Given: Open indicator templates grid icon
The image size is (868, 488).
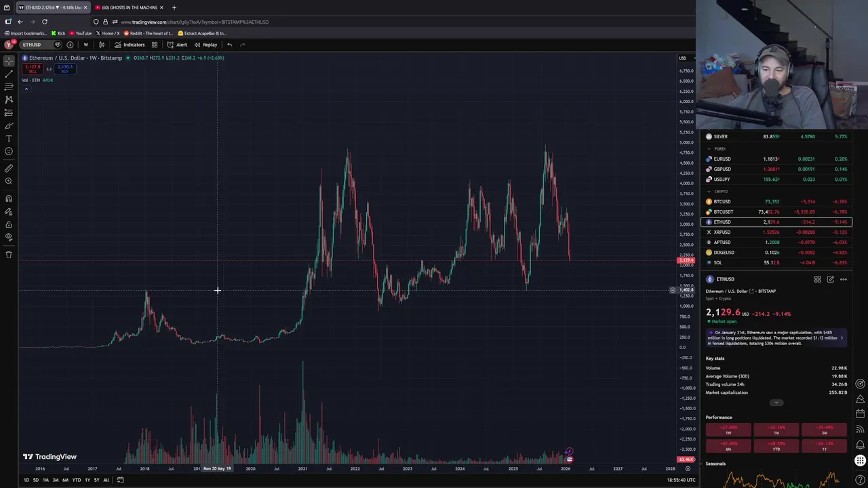Looking at the screenshot, I should click(x=155, y=45).
